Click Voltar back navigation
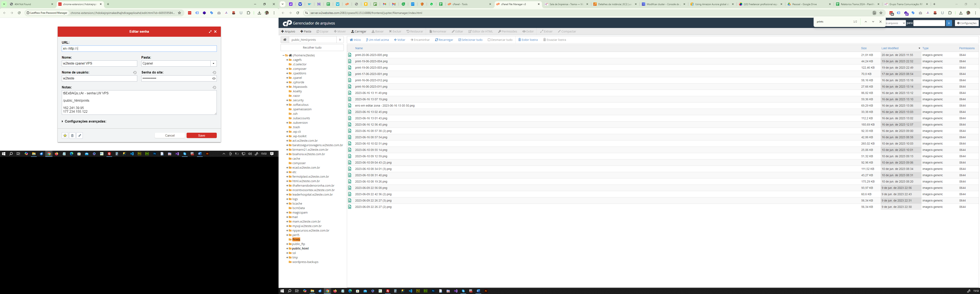This screenshot has width=980, height=294. tap(399, 40)
